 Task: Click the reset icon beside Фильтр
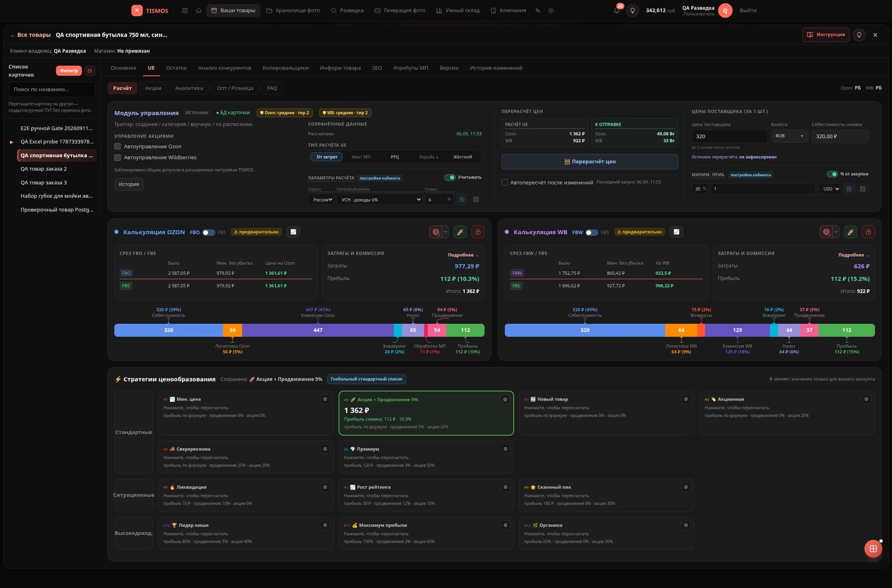[90, 71]
